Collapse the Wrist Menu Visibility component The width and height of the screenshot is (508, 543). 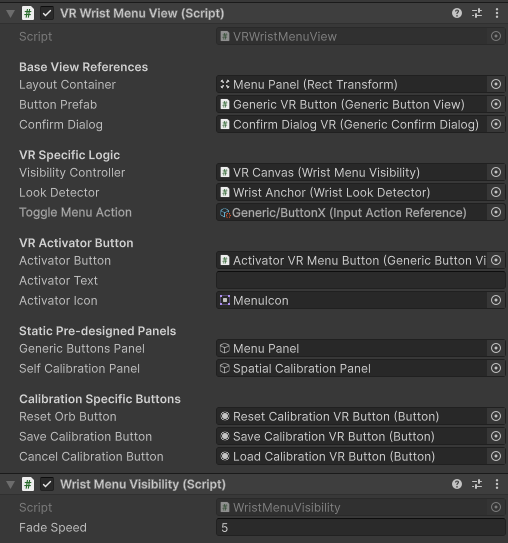(11, 484)
